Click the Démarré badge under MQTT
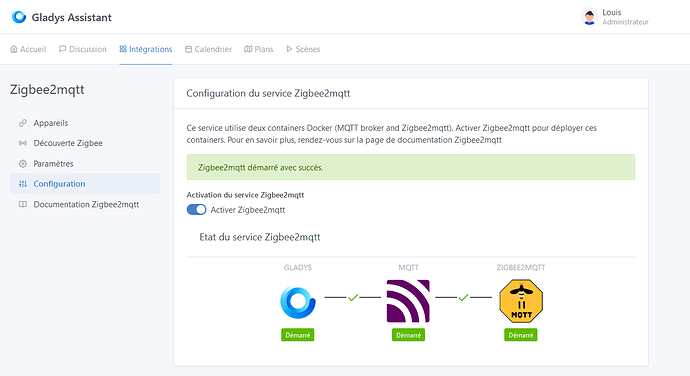This screenshot has height=376, width=690. [408, 335]
